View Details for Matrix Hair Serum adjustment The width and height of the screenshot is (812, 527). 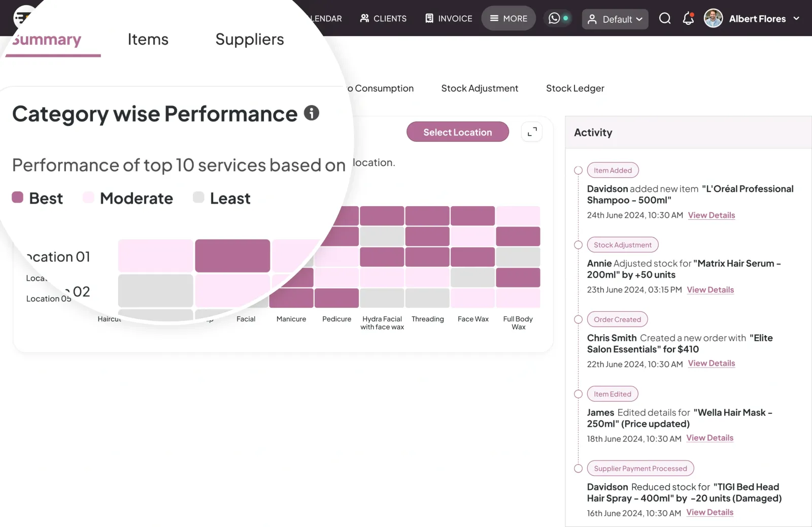(710, 290)
